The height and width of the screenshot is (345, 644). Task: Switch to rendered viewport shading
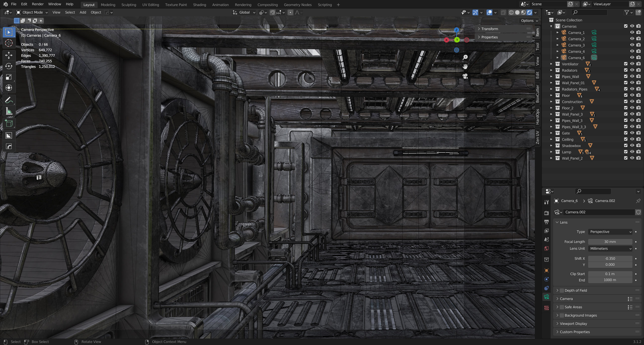pyautogui.click(x=530, y=13)
